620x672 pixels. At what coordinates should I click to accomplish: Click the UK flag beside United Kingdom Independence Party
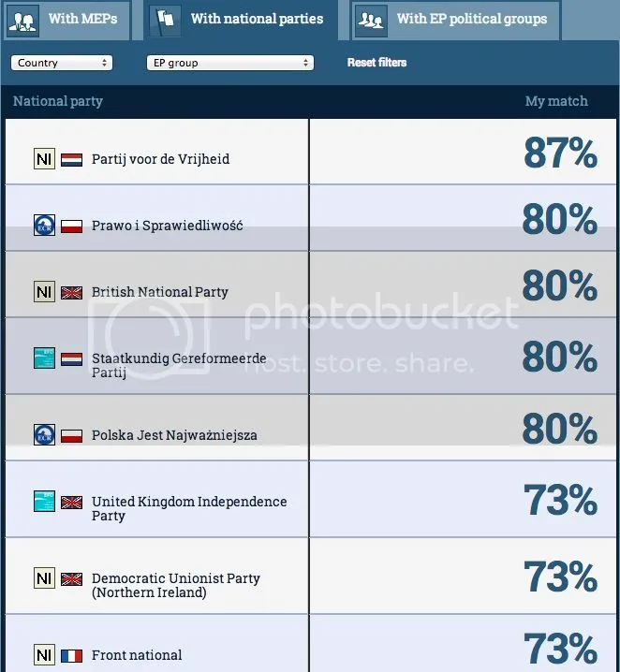(x=71, y=502)
